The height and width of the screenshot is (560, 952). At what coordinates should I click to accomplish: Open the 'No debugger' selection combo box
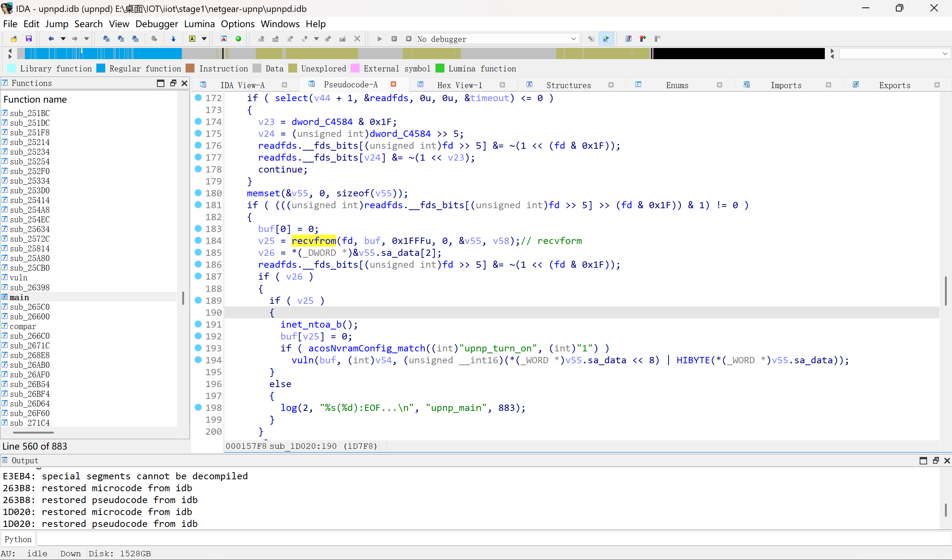(498, 39)
